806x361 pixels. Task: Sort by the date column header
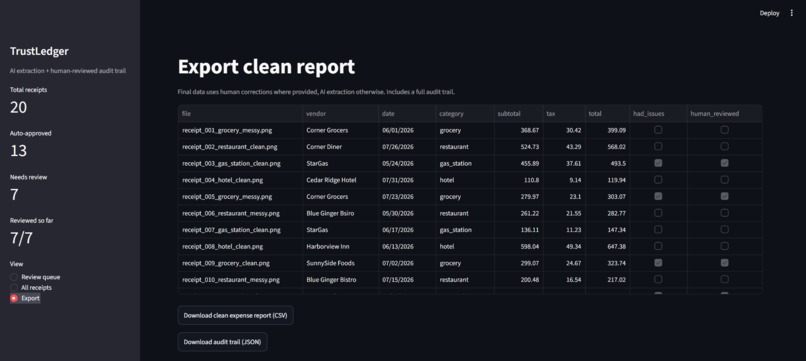(406, 114)
